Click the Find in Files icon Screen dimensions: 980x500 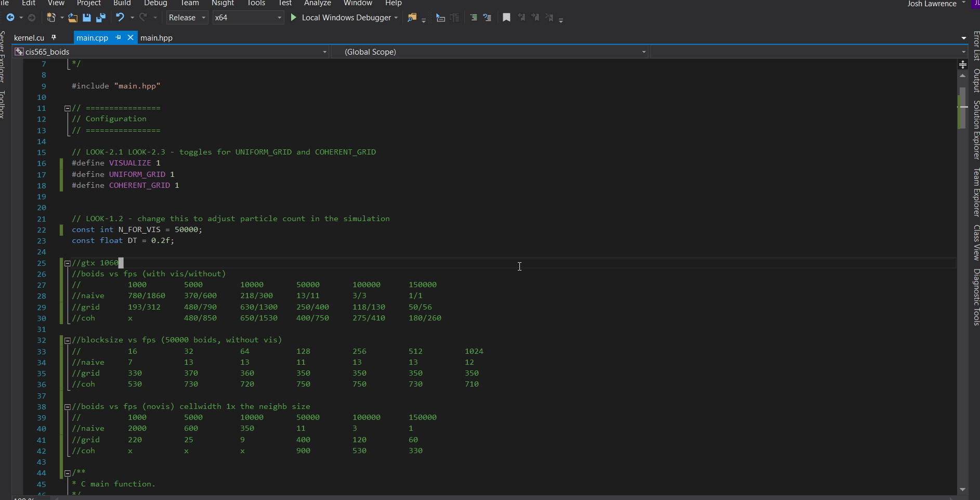pos(412,18)
